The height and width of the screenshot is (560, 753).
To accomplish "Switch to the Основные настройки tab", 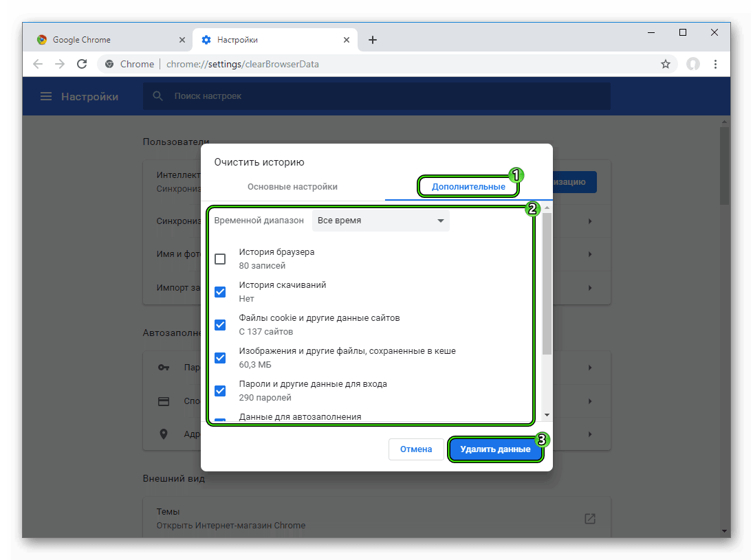I will pyautogui.click(x=292, y=187).
